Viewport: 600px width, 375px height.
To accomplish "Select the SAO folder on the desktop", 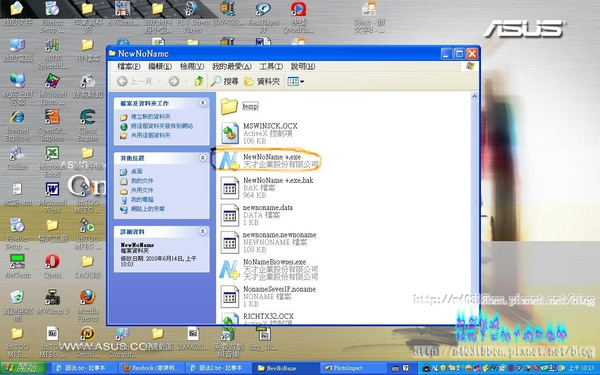I will [x=88, y=266].
